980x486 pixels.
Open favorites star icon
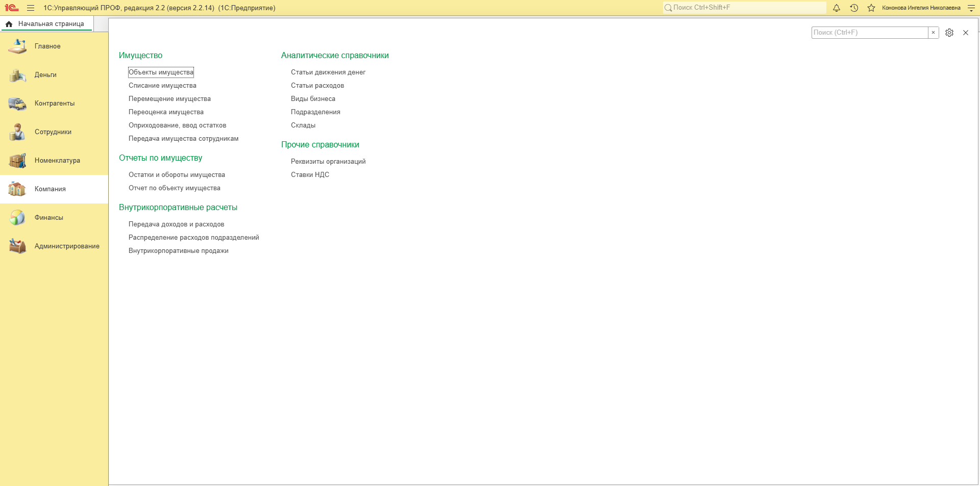pos(871,8)
